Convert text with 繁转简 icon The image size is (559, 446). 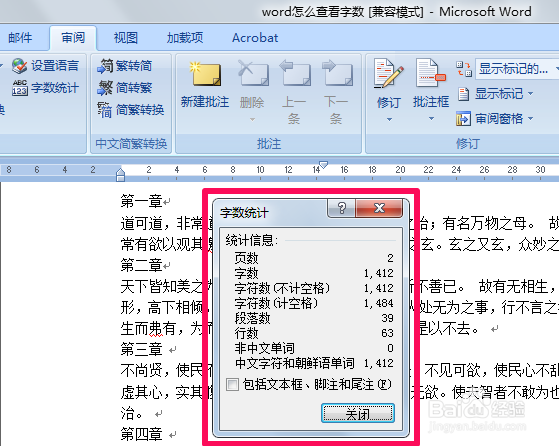click(105, 66)
